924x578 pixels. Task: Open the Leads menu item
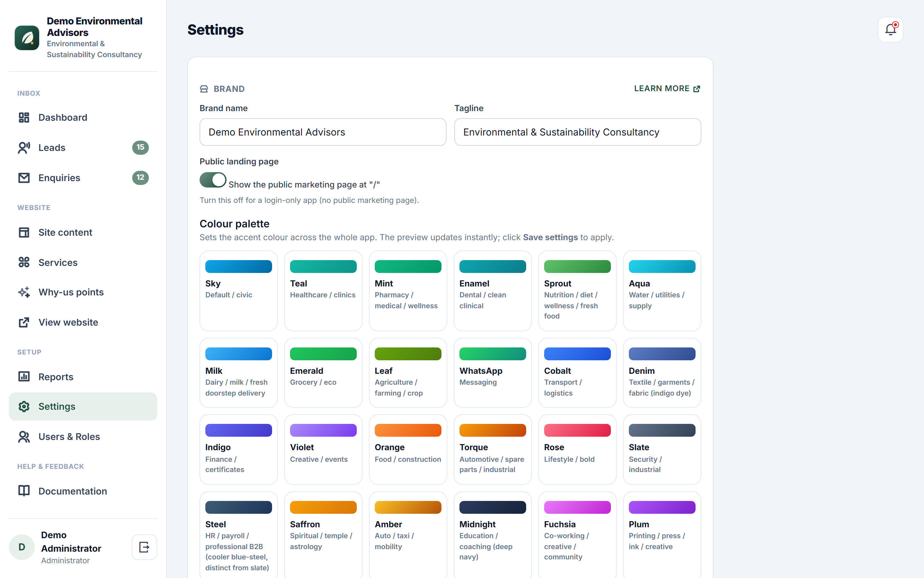point(83,148)
